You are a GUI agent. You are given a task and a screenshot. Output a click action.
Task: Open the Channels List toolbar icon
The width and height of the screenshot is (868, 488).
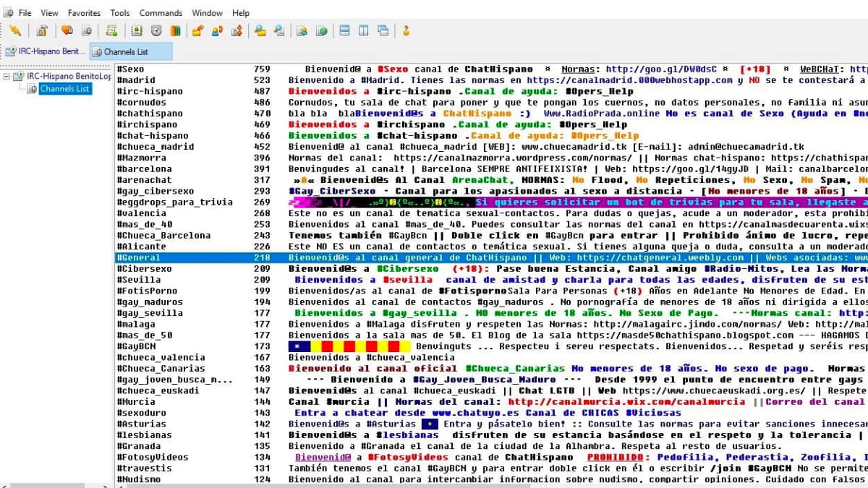[86, 31]
